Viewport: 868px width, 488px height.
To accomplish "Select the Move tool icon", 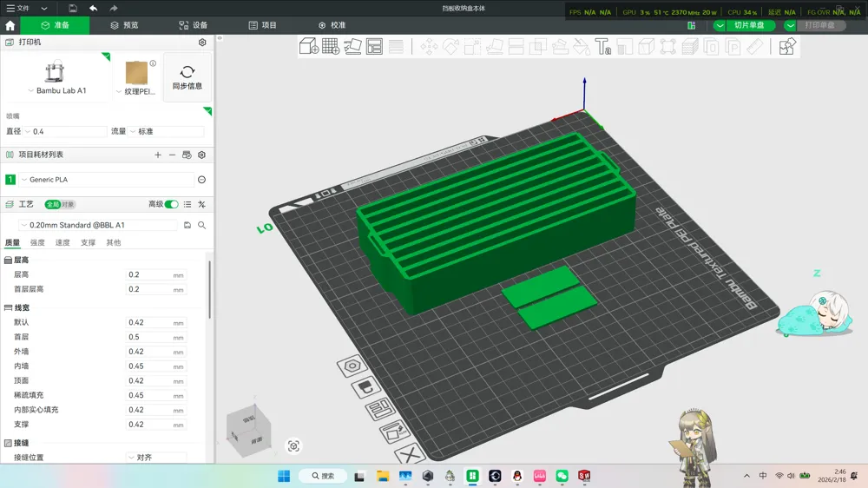I will tap(429, 47).
